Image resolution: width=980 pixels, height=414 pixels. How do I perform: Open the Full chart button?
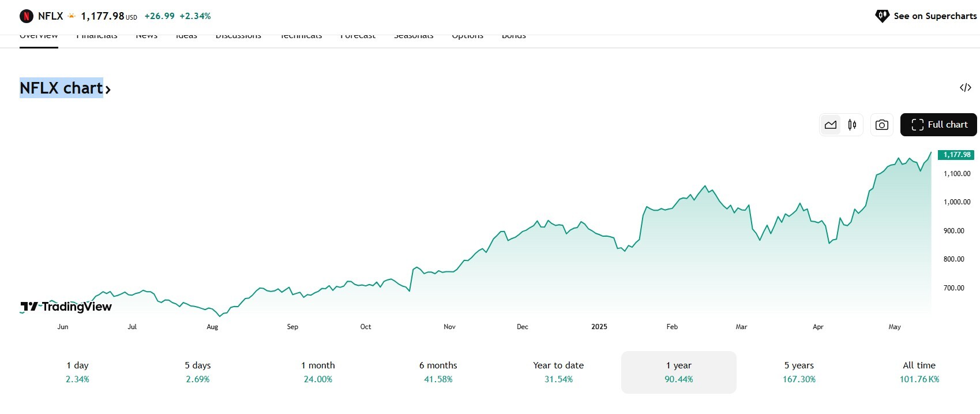click(x=938, y=125)
